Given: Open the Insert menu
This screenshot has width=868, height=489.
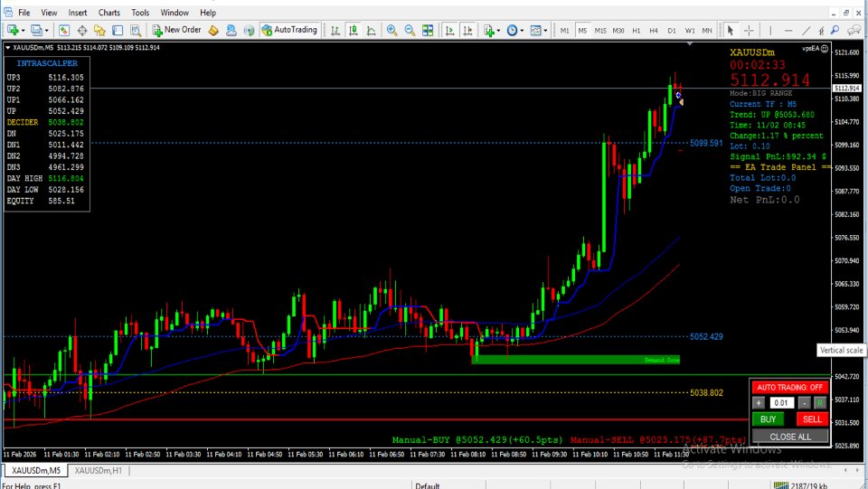Looking at the screenshot, I should pos(78,12).
